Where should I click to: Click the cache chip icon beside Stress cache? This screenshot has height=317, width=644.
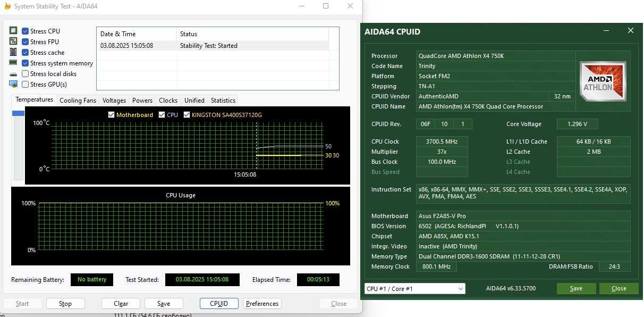pos(13,52)
